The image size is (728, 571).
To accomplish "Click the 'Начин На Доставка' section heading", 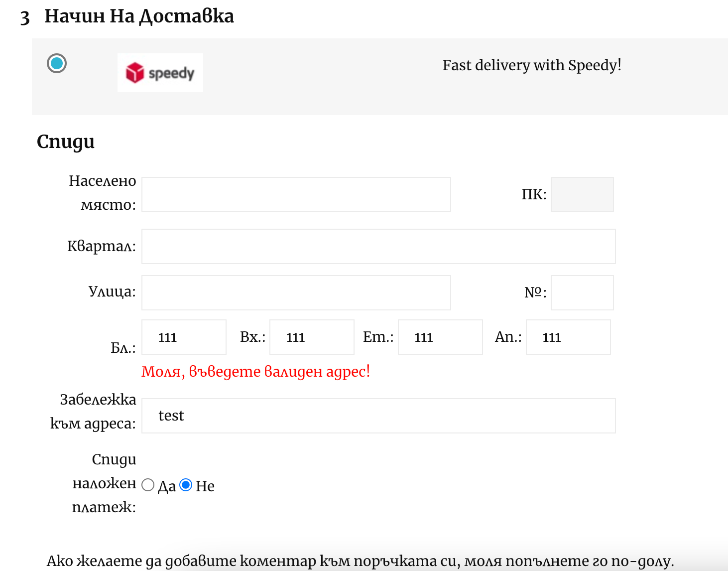I will point(139,16).
